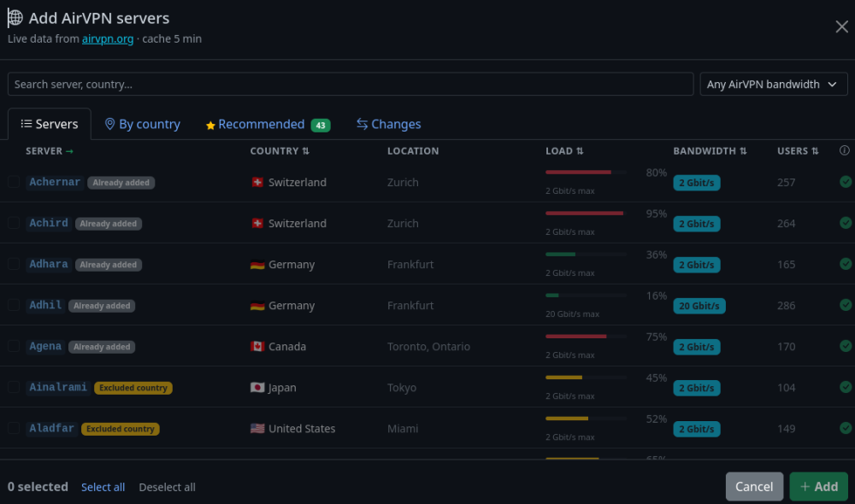Click the 20 Gbit/s badge for Adhil
Image resolution: width=855 pixels, height=504 pixels.
699,306
